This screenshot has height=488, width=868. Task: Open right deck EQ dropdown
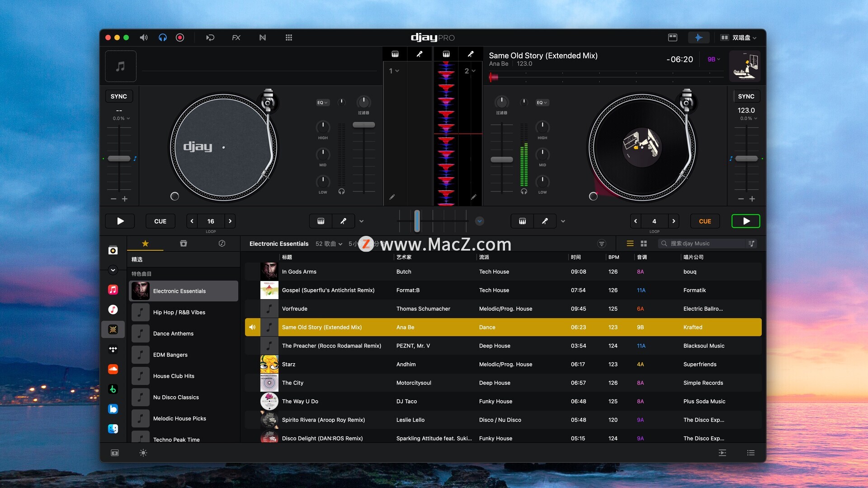(x=542, y=103)
